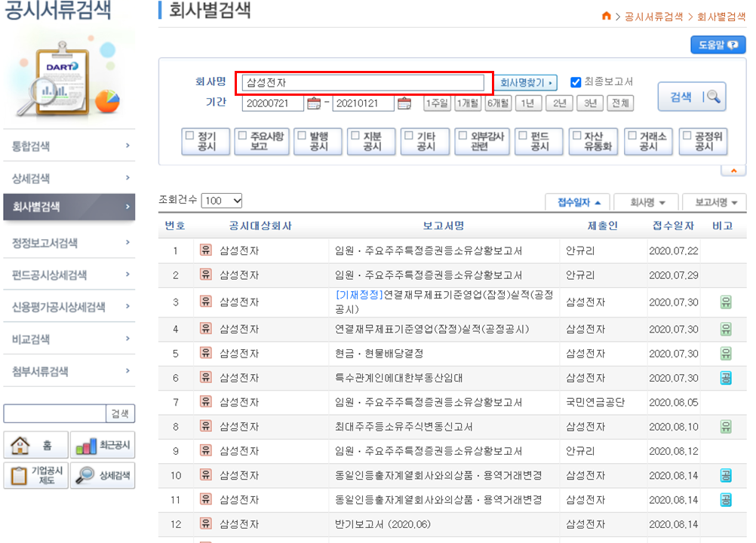
Task: Check the 외부감사관련 filter
Action: click(x=463, y=136)
